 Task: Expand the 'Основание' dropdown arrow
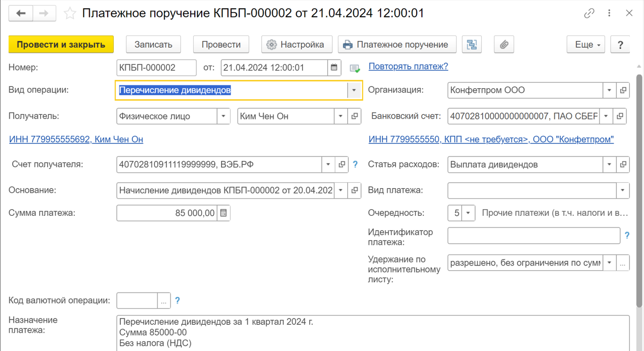pyautogui.click(x=340, y=190)
